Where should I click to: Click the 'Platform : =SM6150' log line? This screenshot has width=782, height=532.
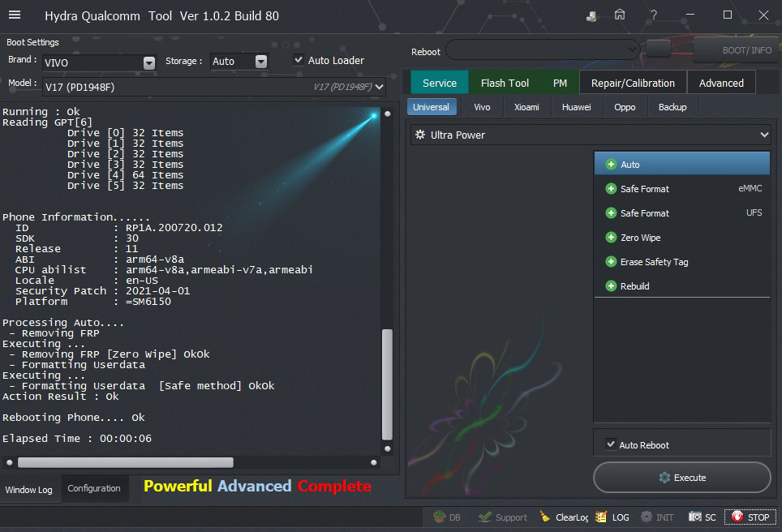coord(92,301)
